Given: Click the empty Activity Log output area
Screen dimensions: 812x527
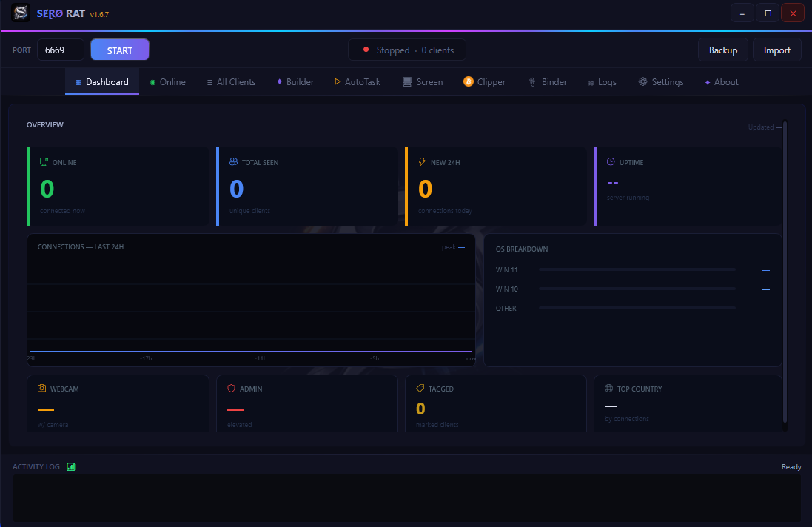Looking at the screenshot, I should (407, 498).
